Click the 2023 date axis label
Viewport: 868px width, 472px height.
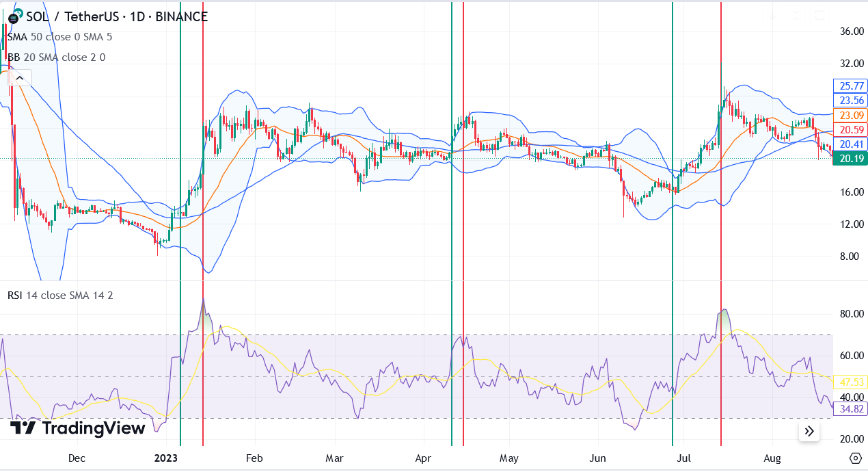click(x=165, y=459)
